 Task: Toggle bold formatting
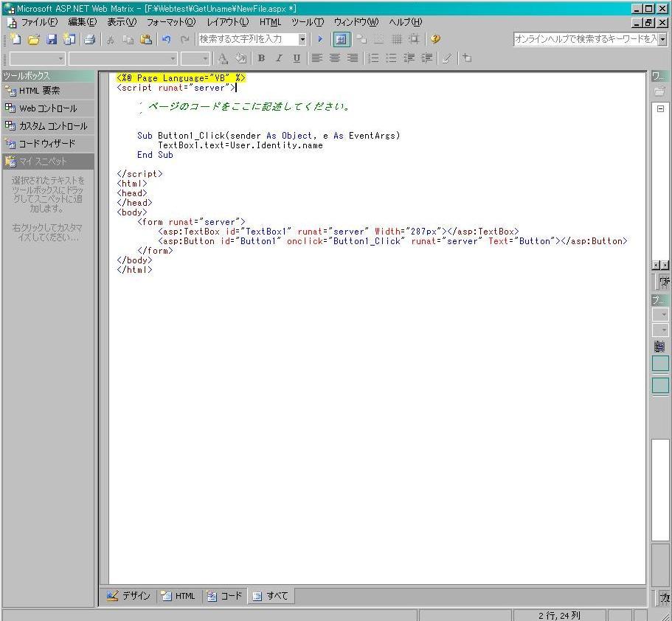tap(261, 58)
